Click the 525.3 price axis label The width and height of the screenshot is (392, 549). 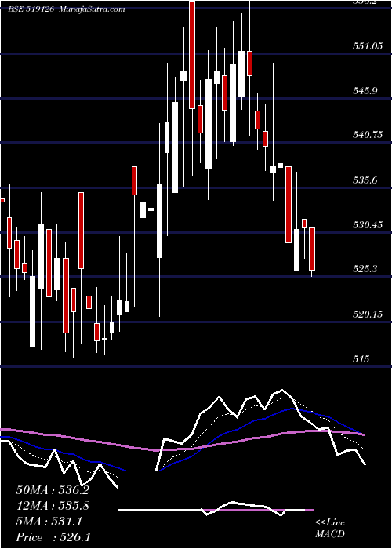click(365, 269)
